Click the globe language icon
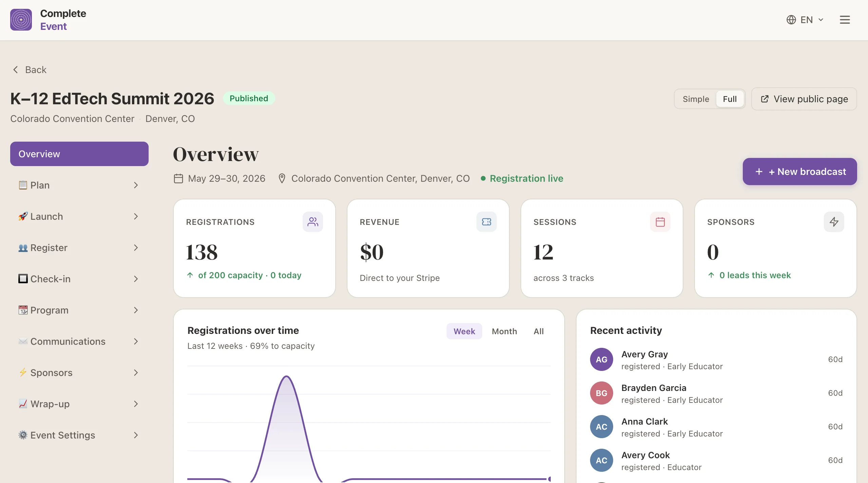This screenshot has height=483, width=868. [791, 20]
